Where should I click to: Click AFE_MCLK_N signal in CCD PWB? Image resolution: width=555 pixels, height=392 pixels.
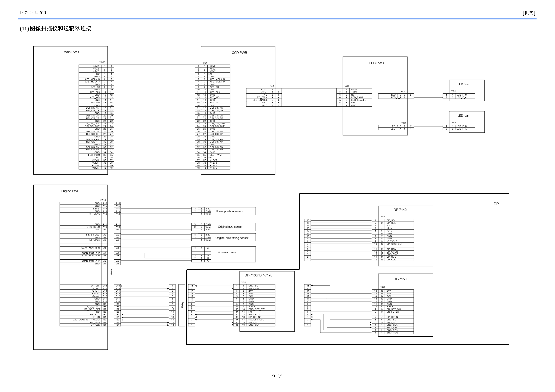(x=217, y=79)
